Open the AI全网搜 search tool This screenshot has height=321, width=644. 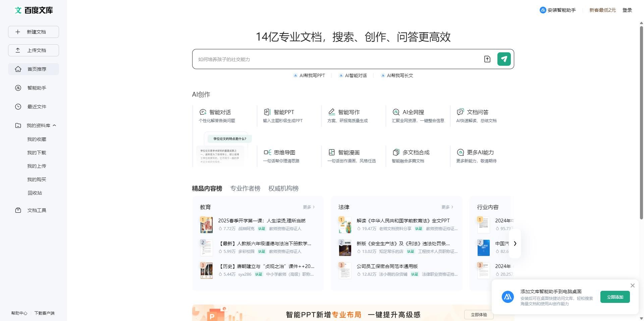point(413,112)
